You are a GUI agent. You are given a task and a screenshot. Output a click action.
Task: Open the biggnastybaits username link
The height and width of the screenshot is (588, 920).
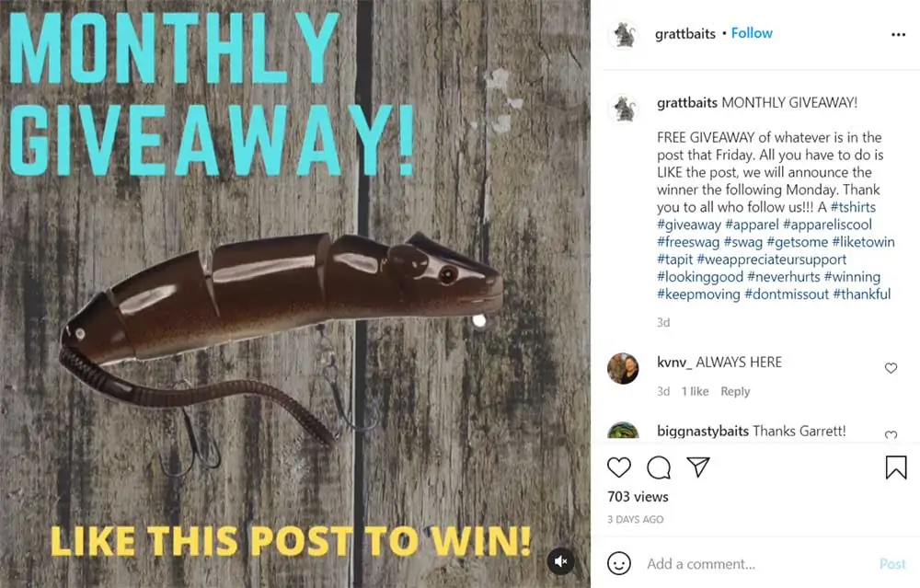click(x=702, y=432)
